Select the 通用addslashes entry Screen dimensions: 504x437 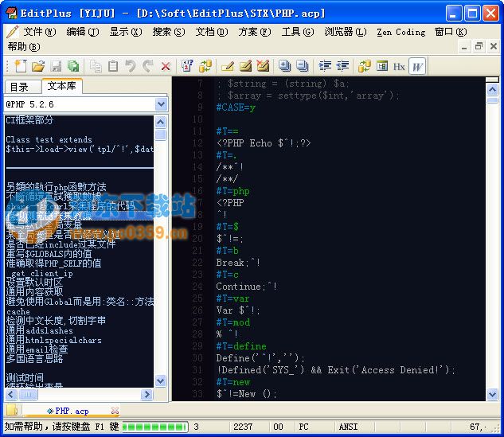click(x=39, y=330)
